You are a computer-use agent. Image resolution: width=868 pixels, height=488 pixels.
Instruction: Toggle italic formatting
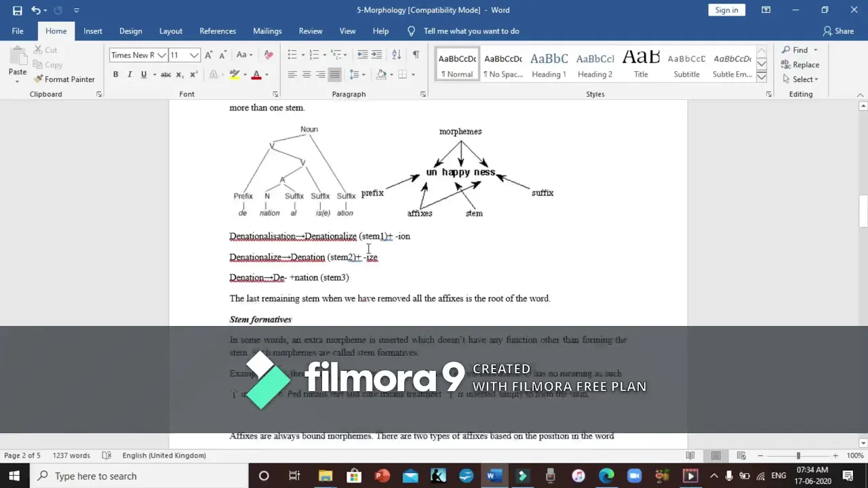[x=130, y=75]
